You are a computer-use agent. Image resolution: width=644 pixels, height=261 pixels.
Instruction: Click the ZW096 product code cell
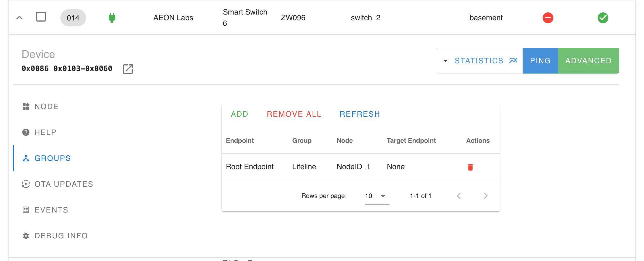pyautogui.click(x=293, y=18)
